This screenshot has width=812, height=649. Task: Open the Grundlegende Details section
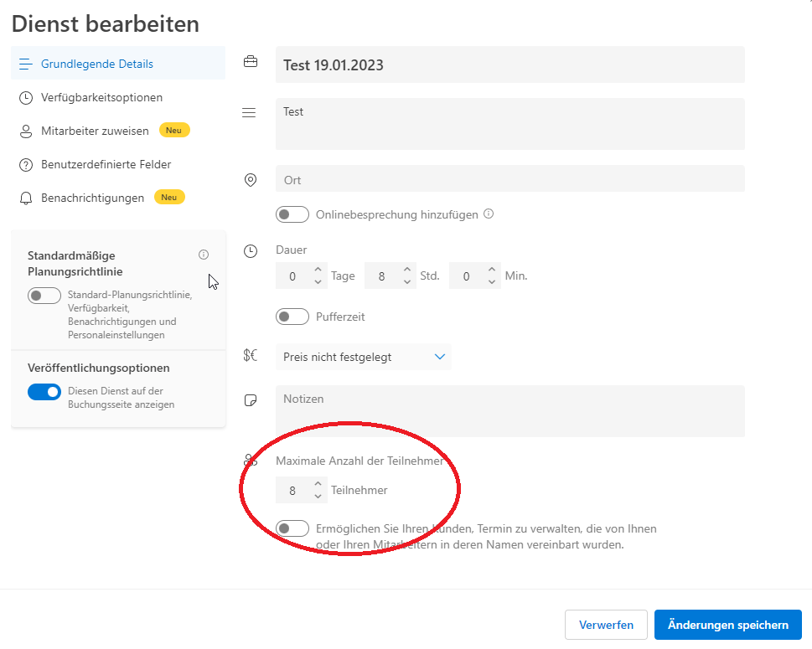coord(118,64)
